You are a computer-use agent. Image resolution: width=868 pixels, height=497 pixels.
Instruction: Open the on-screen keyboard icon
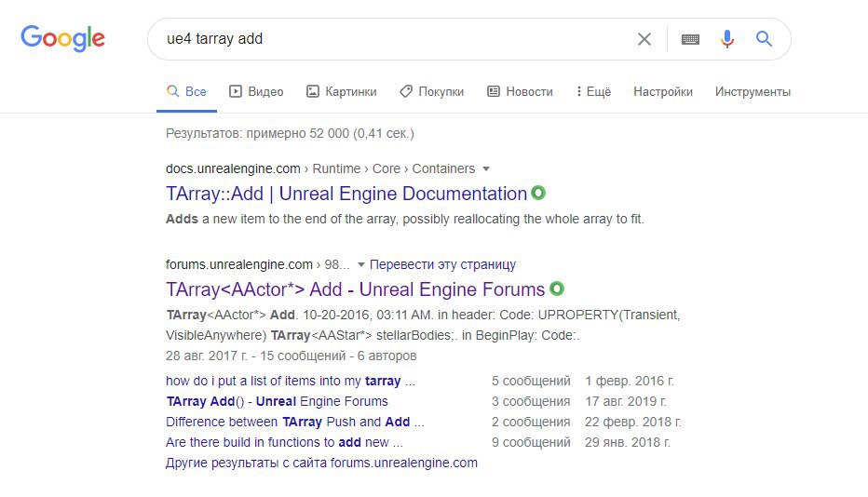[690, 39]
